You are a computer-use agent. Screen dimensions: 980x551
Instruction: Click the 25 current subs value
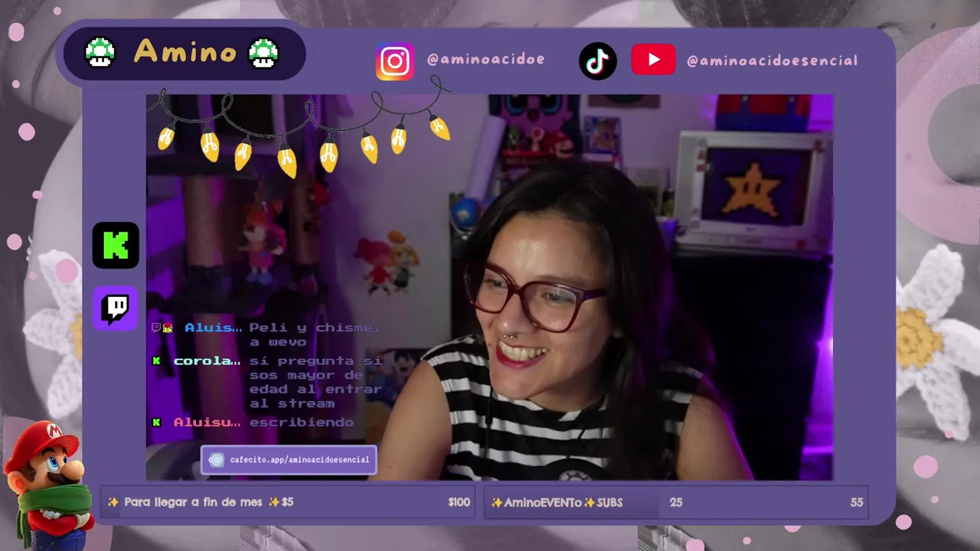point(676,503)
